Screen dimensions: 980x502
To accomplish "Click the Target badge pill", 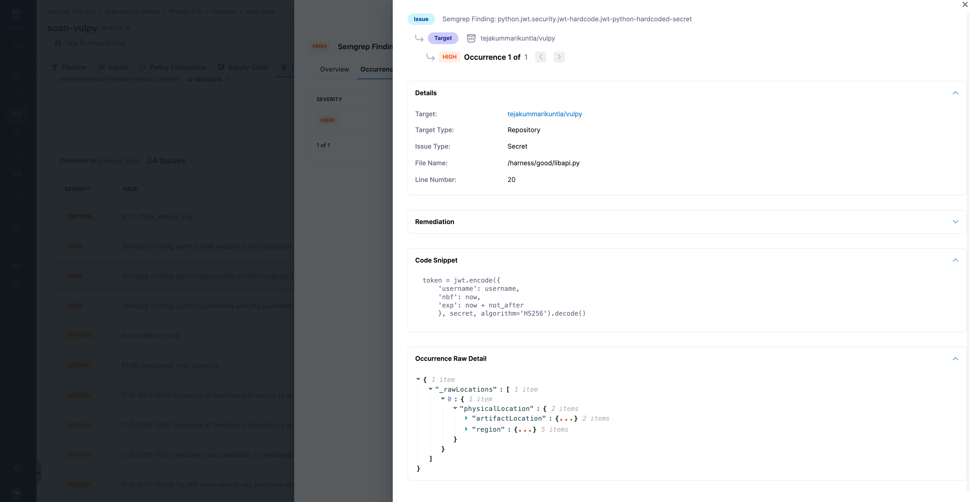I will (x=443, y=38).
